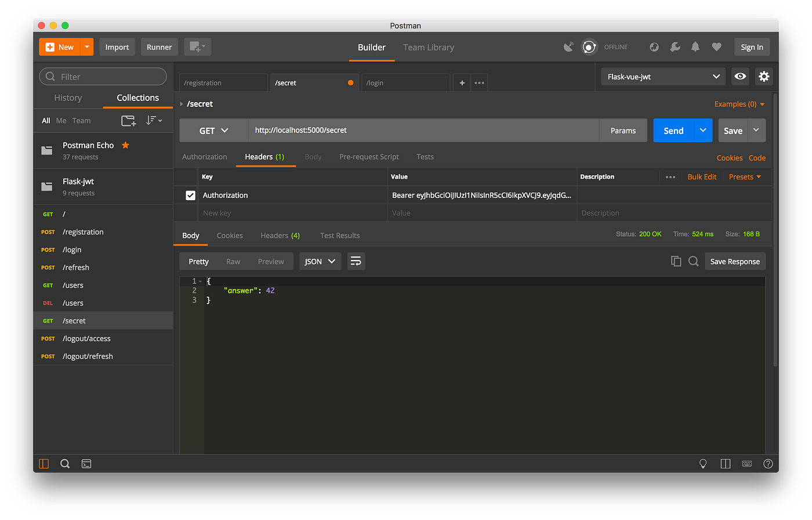Open the Save button dropdown arrow

(756, 131)
